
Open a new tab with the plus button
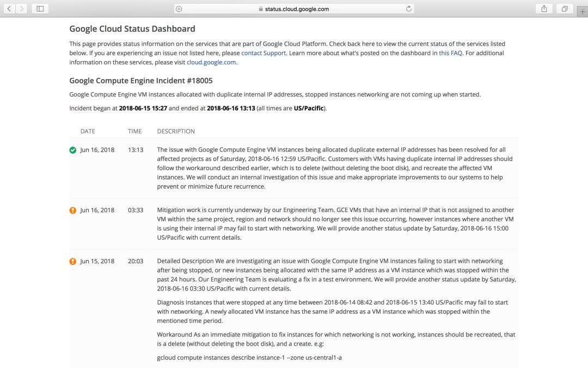point(583,11)
